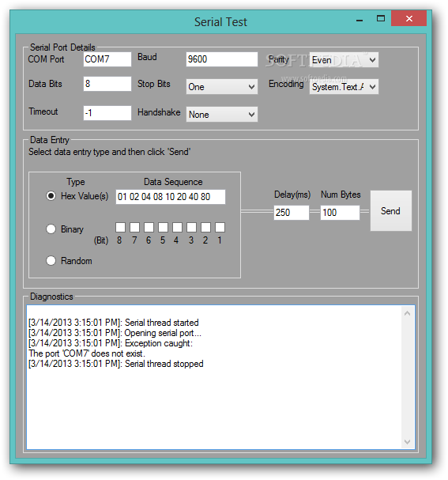Tick the bit 2 binary checkbox
The height and width of the screenshot is (480, 448).
(x=205, y=228)
